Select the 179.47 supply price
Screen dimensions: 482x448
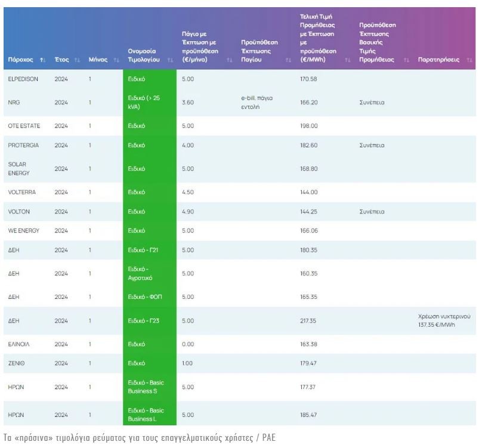(308, 363)
